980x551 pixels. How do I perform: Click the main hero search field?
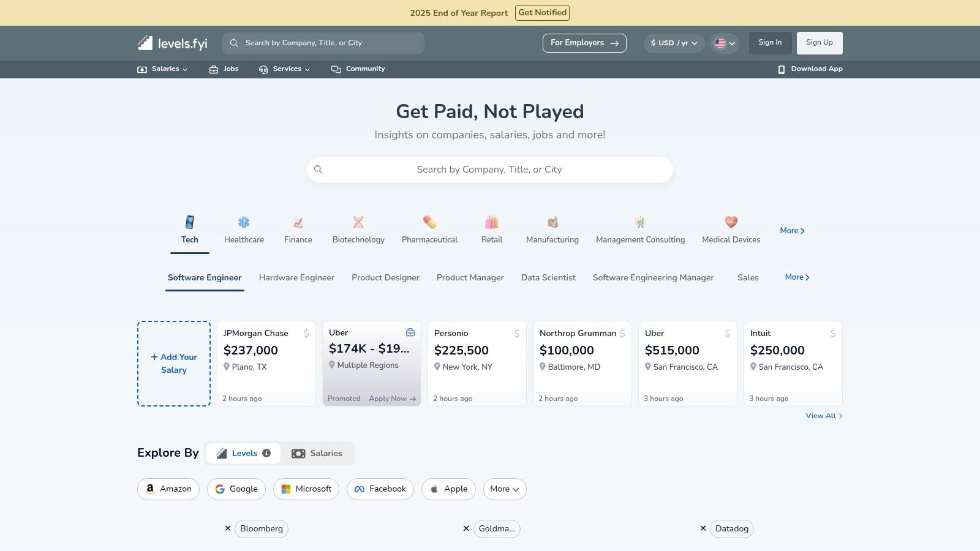pos(489,170)
